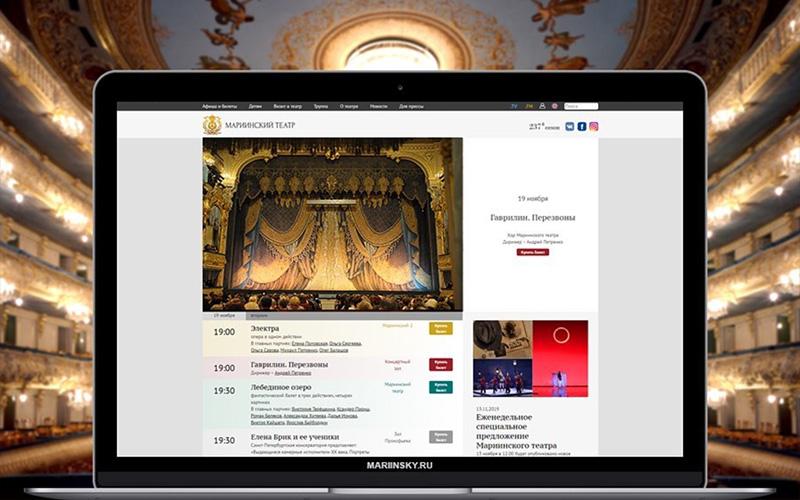
Task: Open the 'О театре' menu item
Action: [x=349, y=107]
